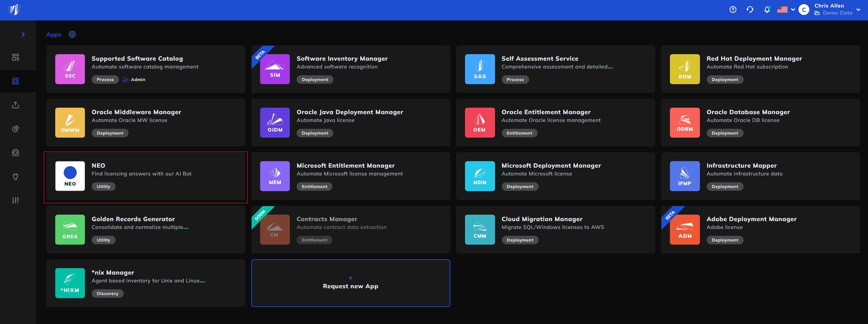
Task: Select Adobe Deployment Manager title
Action: click(x=751, y=219)
